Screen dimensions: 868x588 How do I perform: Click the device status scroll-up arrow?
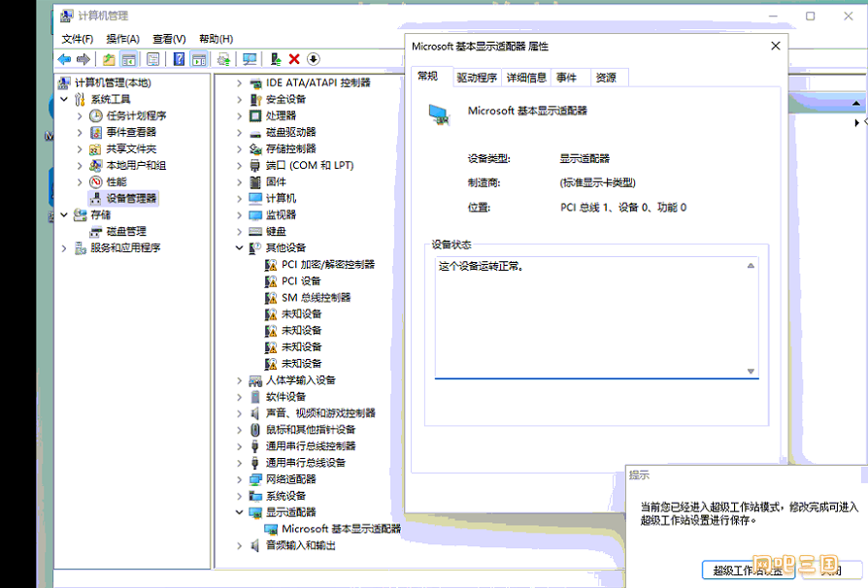pyautogui.click(x=751, y=266)
